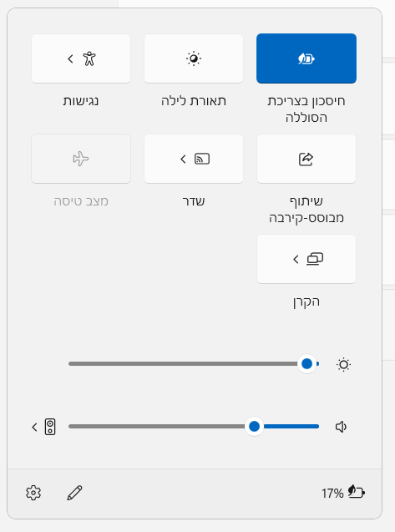Image resolution: width=395 pixels, height=532 pixels.
Task: Open Settings with the gear icon
Action: pos(33,493)
